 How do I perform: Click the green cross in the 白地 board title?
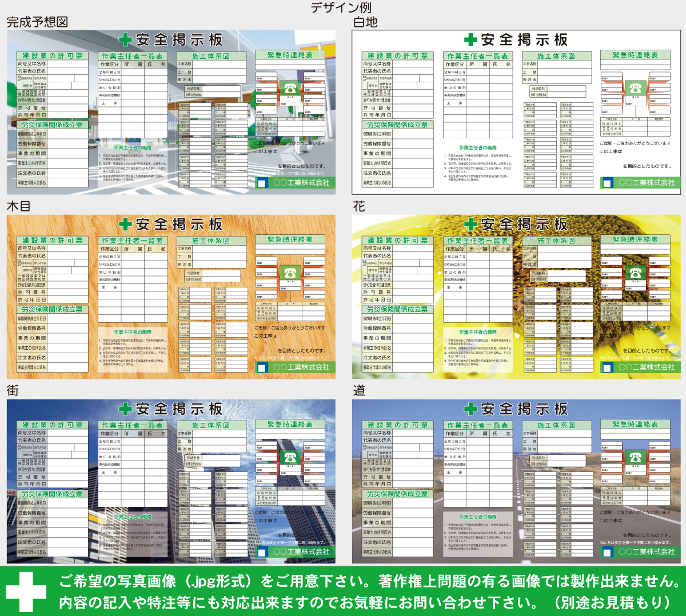point(470,39)
